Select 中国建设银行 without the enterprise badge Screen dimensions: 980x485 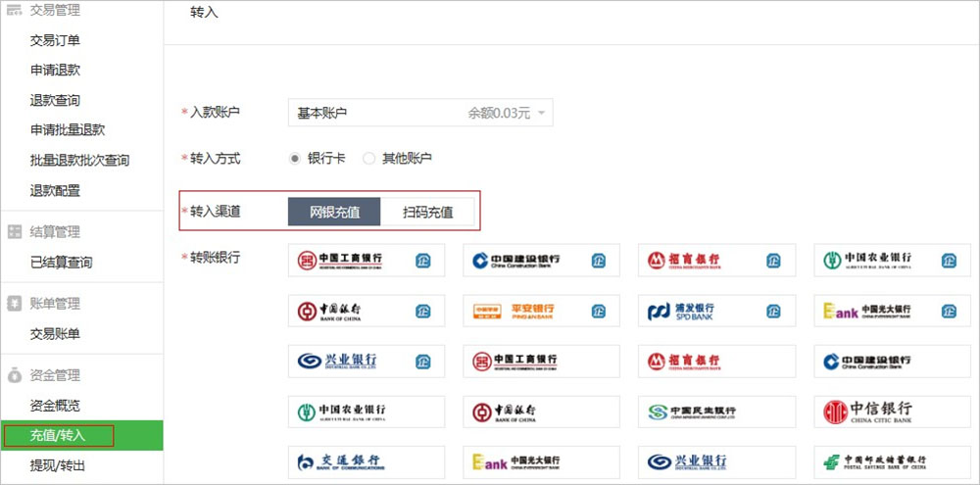click(x=893, y=361)
